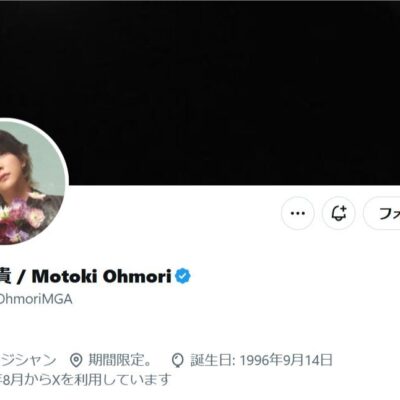Click the ジシャン professional category label
400x400 pixels.
(28, 360)
